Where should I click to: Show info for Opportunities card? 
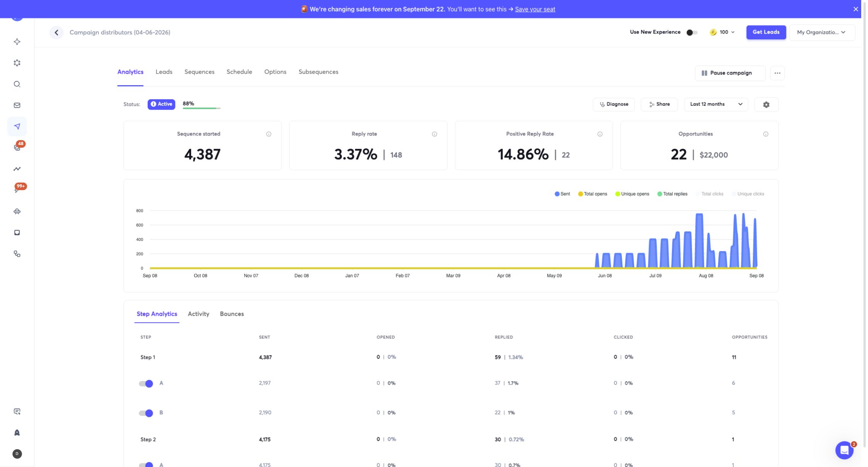click(x=765, y=134)
